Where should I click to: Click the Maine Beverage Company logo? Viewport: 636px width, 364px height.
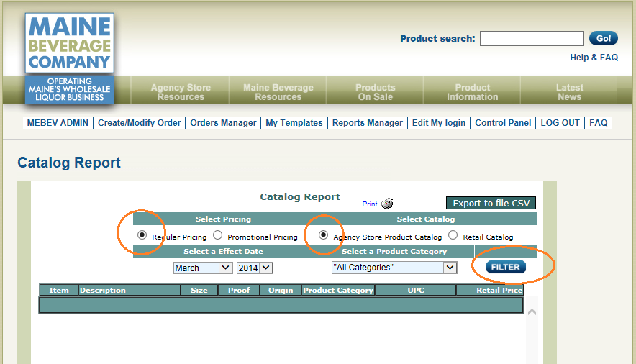tap(69, 59)
